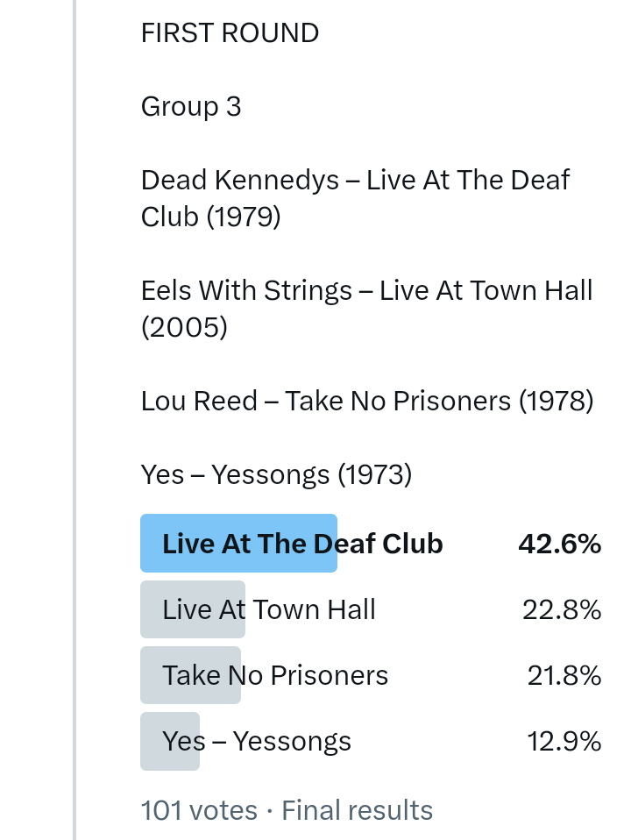Screen dimensions: 631x840
Task: Click the Yes – Yessongs (1973) text line
Action: 276,475
